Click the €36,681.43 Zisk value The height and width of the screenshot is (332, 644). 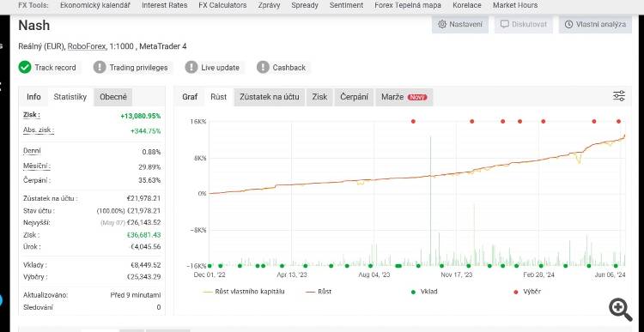143,235
